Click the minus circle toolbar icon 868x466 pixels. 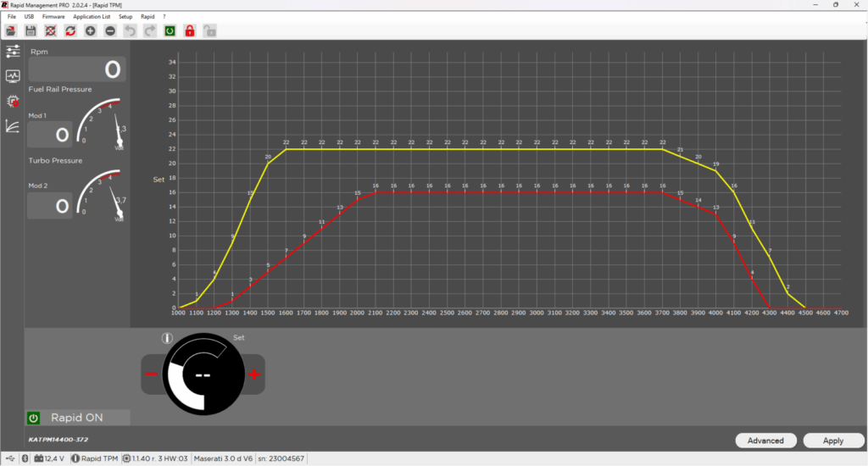(x=110, y=31)
